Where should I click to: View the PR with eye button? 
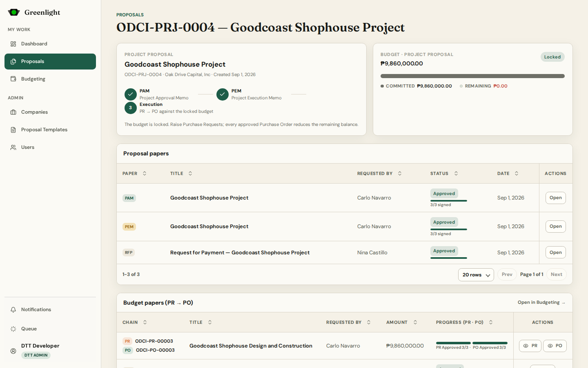click(x=530, y=346)
